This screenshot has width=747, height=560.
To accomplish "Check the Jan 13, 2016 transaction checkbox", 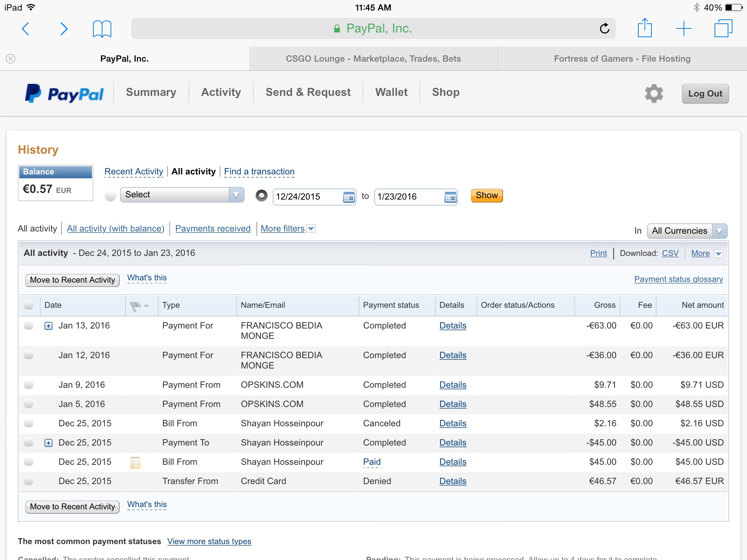I will [28, 326].
